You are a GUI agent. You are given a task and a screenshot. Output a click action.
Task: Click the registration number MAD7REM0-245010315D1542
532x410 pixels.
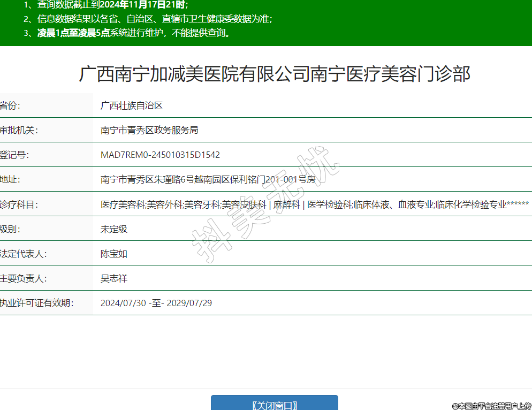coord(160,155)
